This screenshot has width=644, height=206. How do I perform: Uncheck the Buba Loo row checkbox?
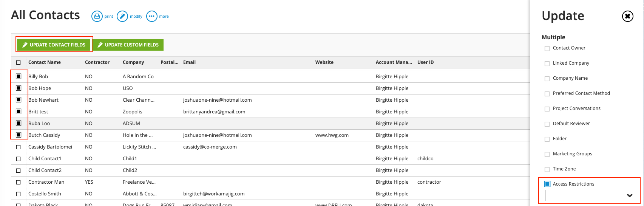coord(19,123)
